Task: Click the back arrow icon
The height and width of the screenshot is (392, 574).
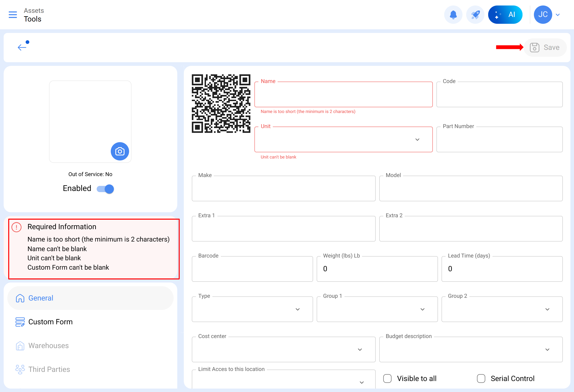Action: point(22,47)
